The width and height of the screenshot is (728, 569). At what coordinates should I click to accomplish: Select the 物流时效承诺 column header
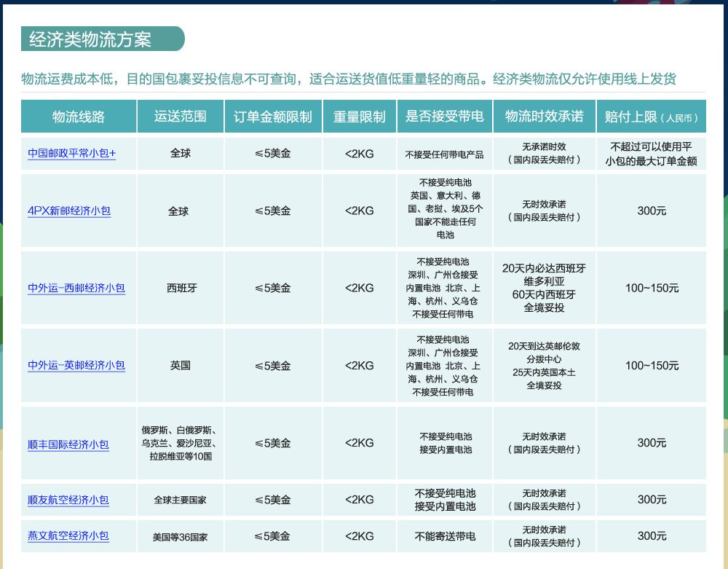[x=544, y=116]
